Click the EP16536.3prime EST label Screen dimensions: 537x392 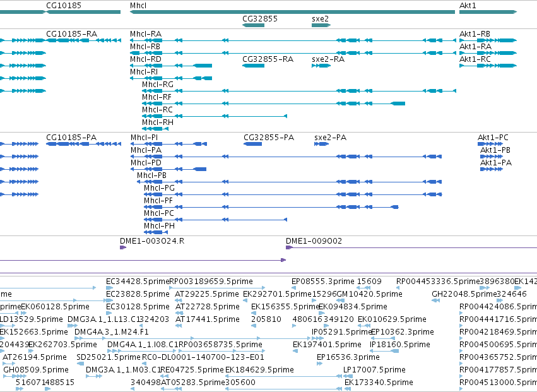[348, 357]
